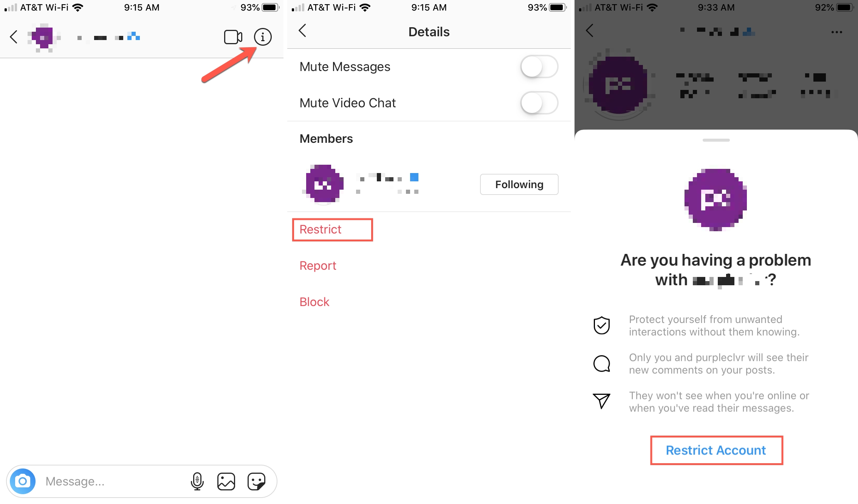The height and width of the screenshot is (504, 858).
Task: Tap the member's purple avatar in Members
Action: (x=324, y=184)
